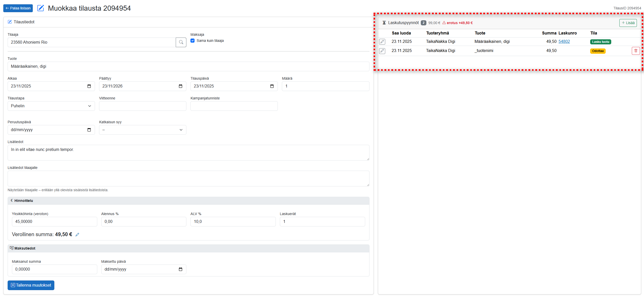Click the Tuote input field
This screenshot has height=299, width=644.
point(188,66)
